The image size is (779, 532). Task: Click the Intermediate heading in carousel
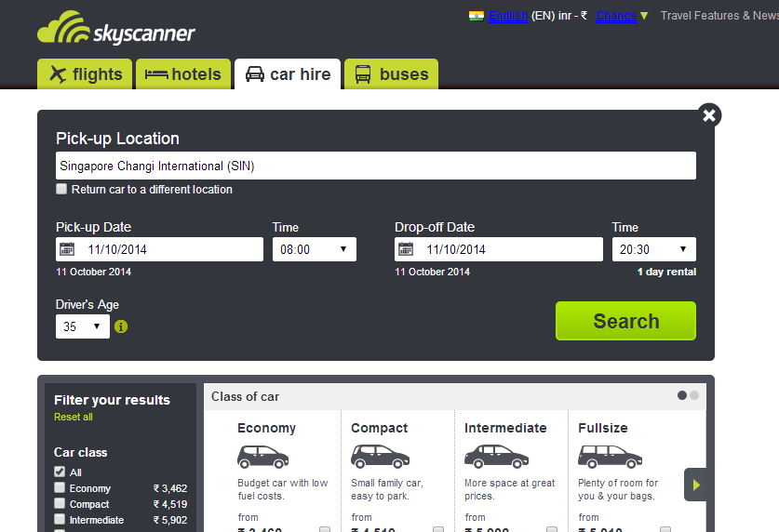(x=505, y=428)
